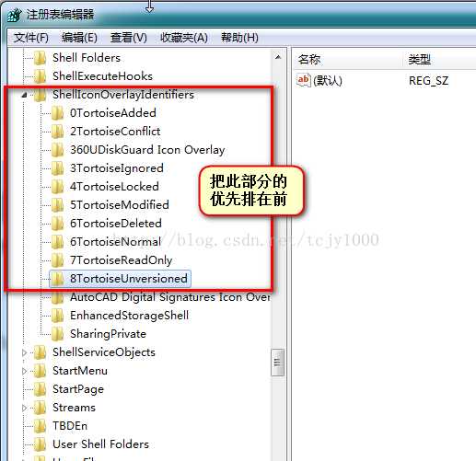The width and height of the screenshot is (476, 461).
Task: Click the 360UDiskGuard Icon Overlay folder icon
Action: click(57, 150)
